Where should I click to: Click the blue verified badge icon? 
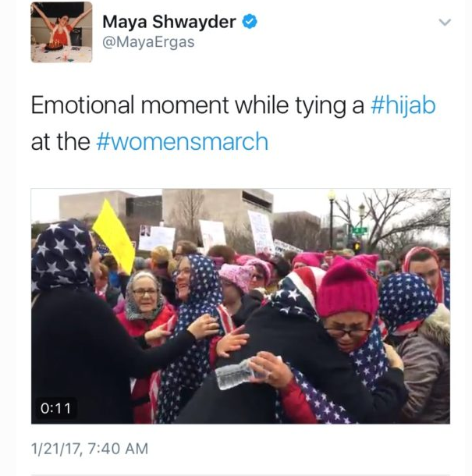(250, 22)
